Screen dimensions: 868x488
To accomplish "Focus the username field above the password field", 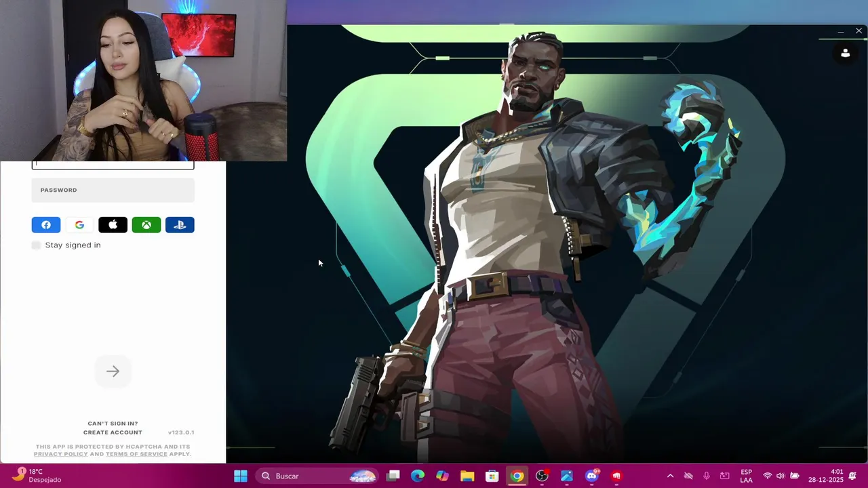I will (x=113, y=165).
